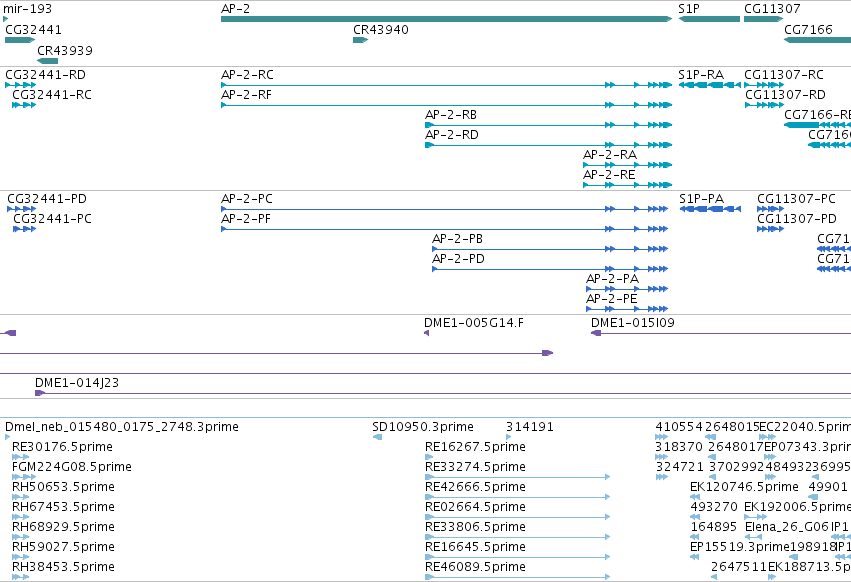Viewport: 851px width, 582px height.
Task: Select the RE30176.5prime EST
Action: click(21, 457)
